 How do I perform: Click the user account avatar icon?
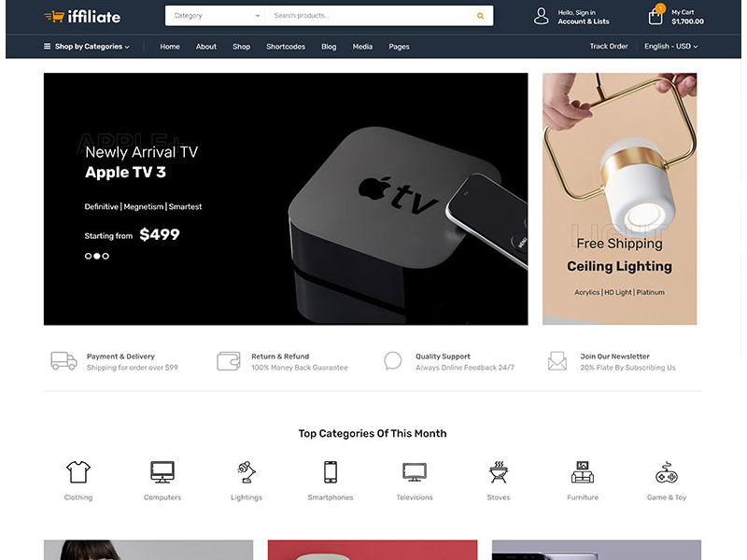click(x=542, y=16)
